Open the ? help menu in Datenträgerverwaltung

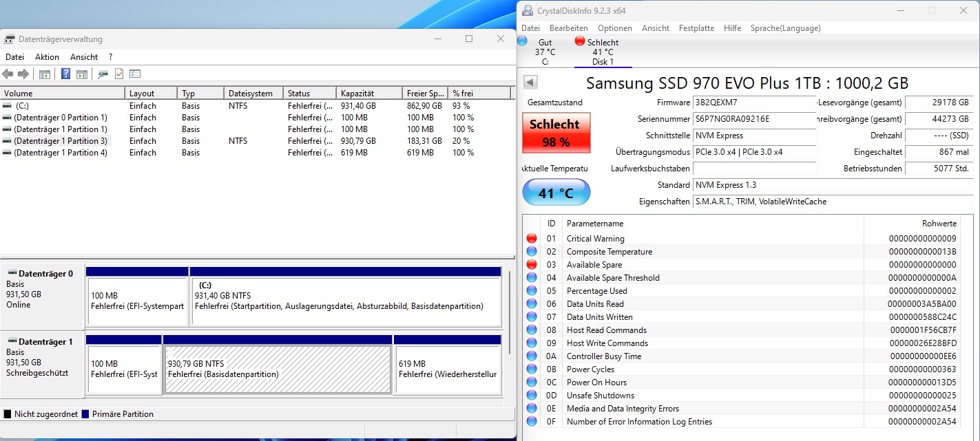110,57
